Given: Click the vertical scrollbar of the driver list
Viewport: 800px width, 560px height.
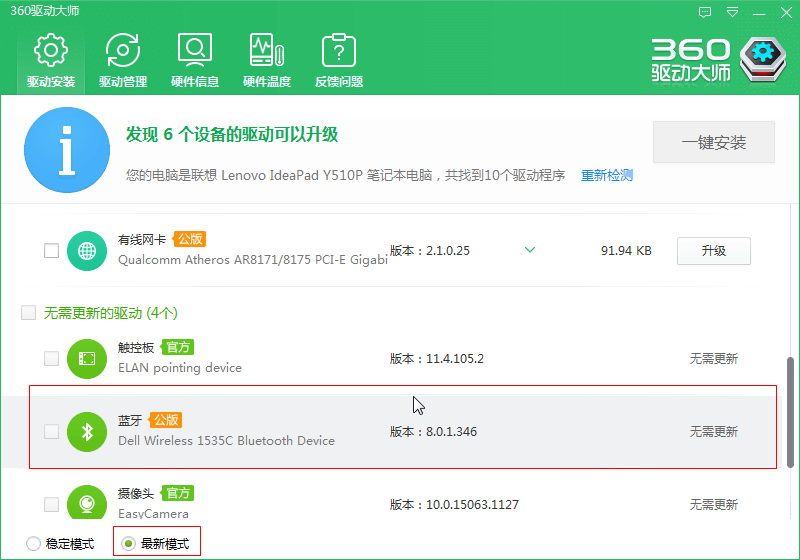Looking at the screenshot, I should click(790, 412).
